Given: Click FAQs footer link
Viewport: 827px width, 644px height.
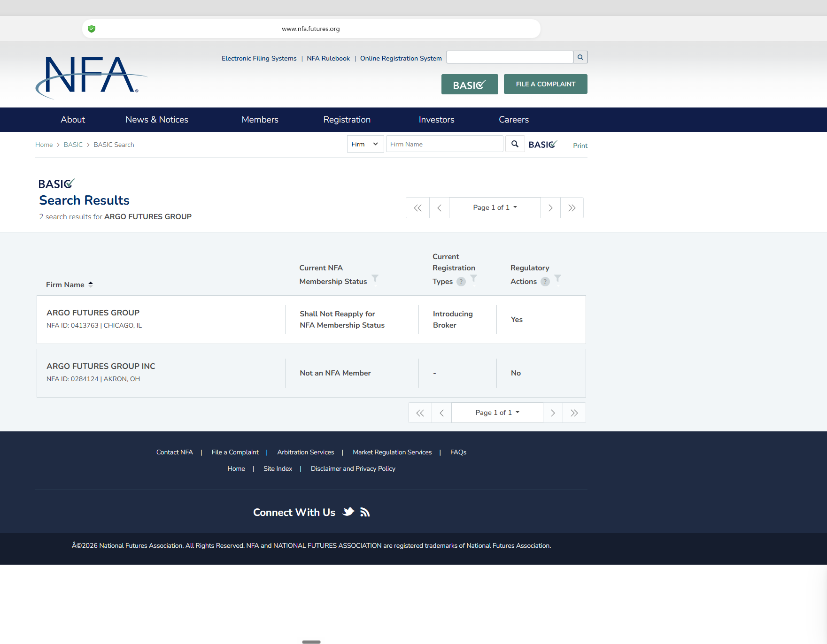Looking at the screenshot, I should coord(458,452).
